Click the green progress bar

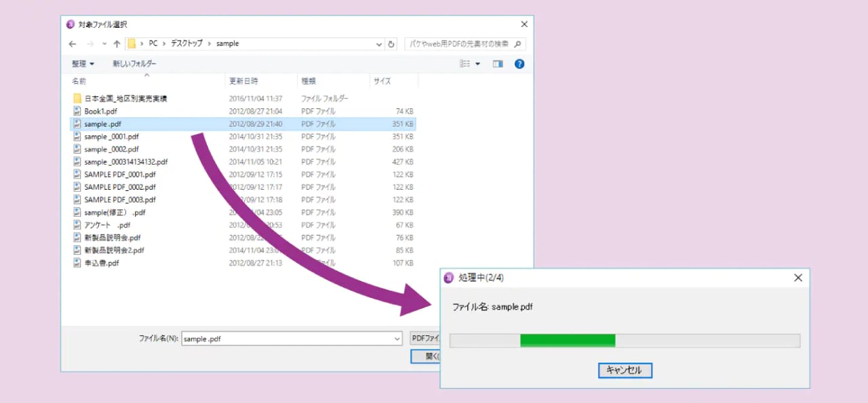(x=567, y=340)
